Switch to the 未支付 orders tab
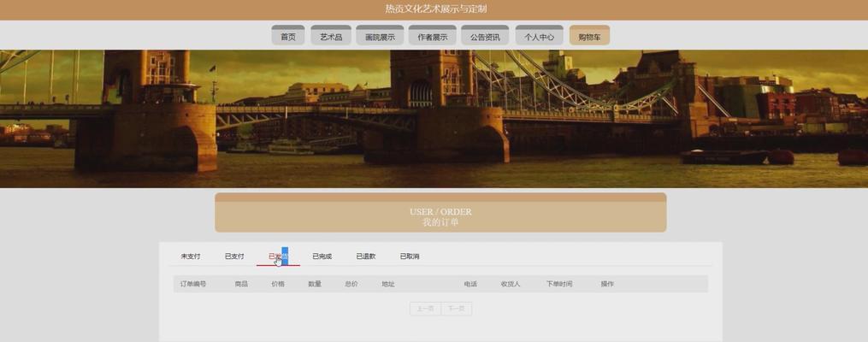 191,256
